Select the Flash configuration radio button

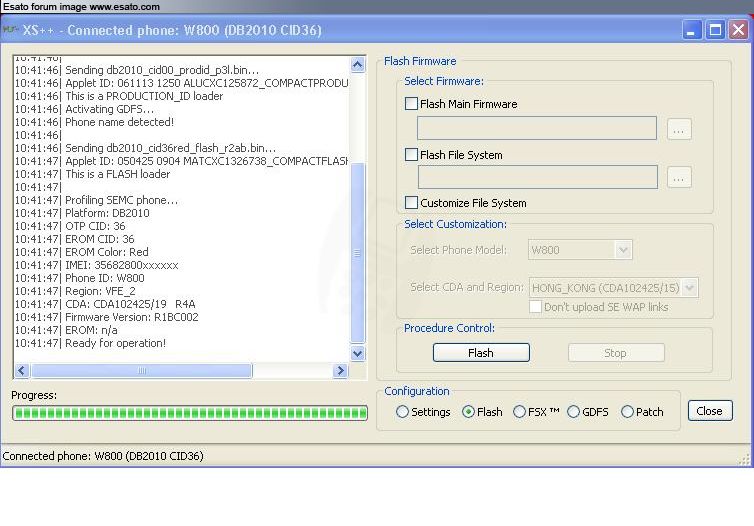pyautogui.click(x=468, y=412)
